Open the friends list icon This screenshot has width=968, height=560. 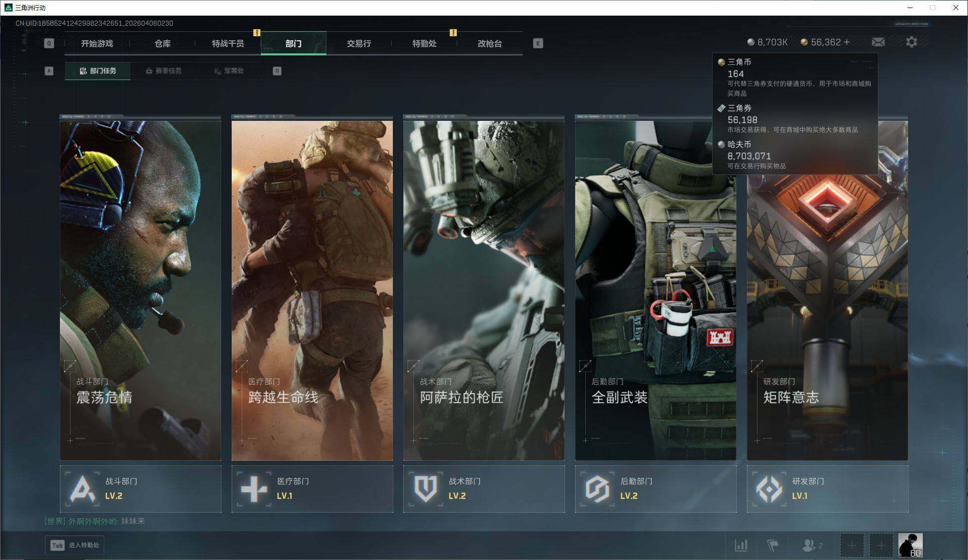pos(809,545)
